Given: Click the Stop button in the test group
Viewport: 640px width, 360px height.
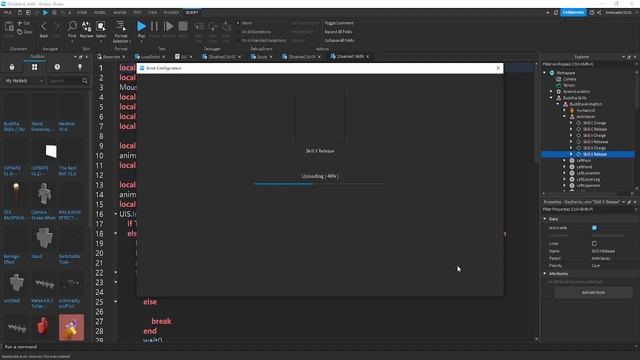Looking at the screenshot, I should point(183,27).
